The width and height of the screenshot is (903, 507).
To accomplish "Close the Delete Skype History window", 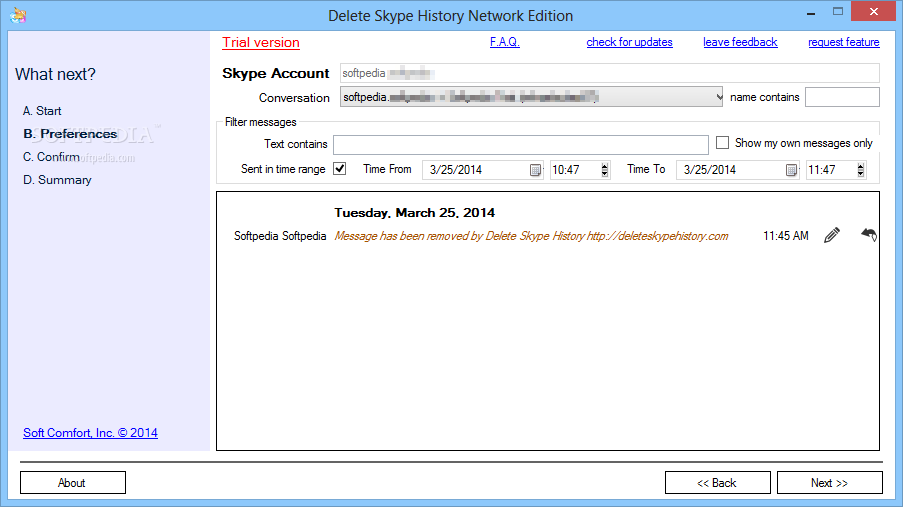I will tap(873, 12).
